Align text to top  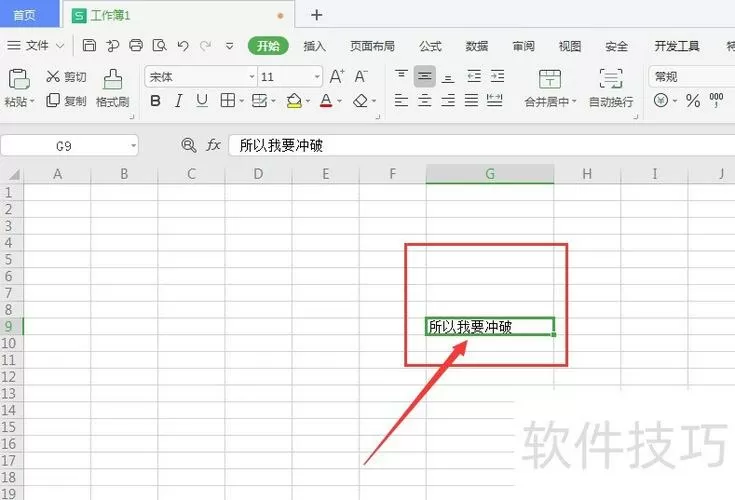click(x=401, y=76)
